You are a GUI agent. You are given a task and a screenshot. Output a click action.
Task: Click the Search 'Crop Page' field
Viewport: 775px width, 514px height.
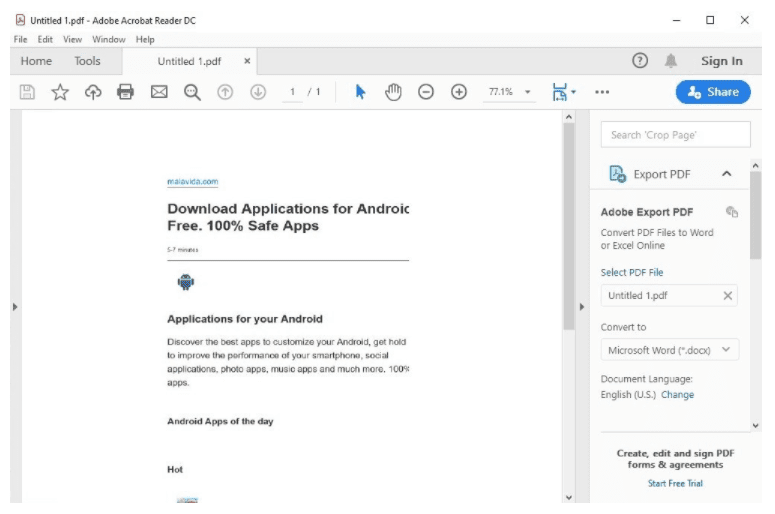pyautogui.click(x=675, y=134)
